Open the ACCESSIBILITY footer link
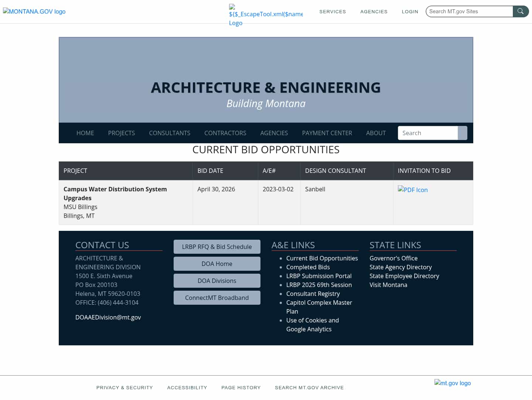 [187, 387]
